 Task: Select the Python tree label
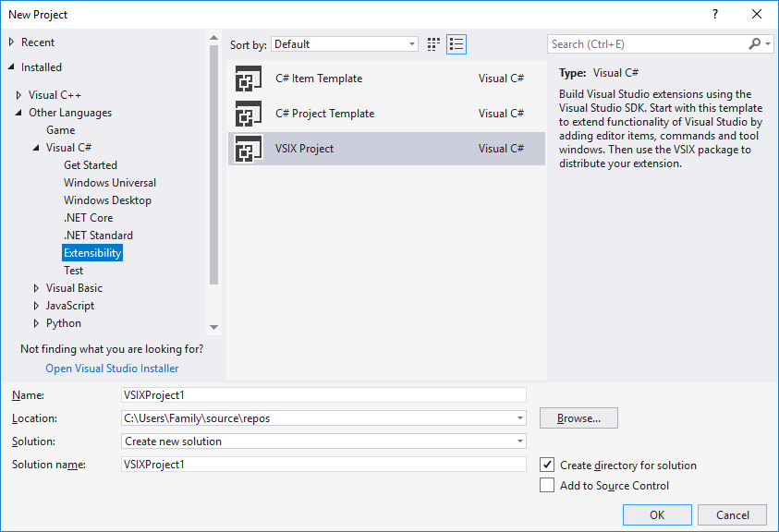tap(64, 323)
